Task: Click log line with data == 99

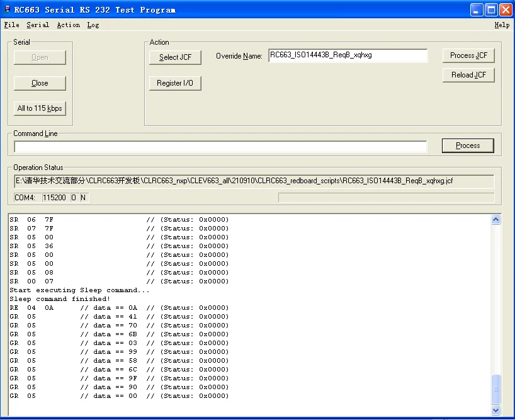Action: (x=119, y=352)
